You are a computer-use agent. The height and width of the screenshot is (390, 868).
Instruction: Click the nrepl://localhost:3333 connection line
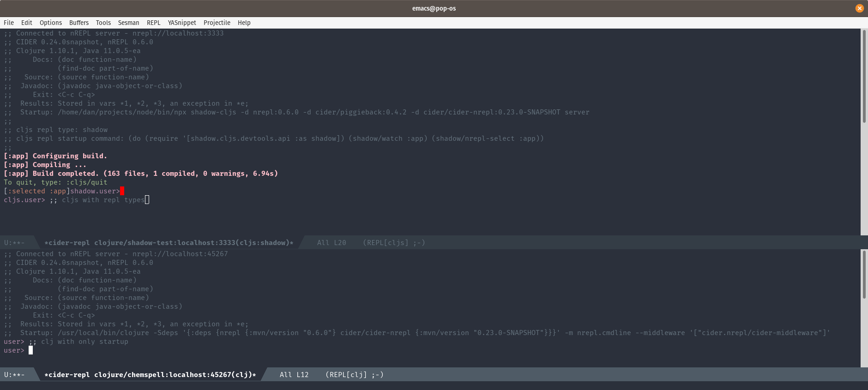pyautogui.click(x=114, y=33)
